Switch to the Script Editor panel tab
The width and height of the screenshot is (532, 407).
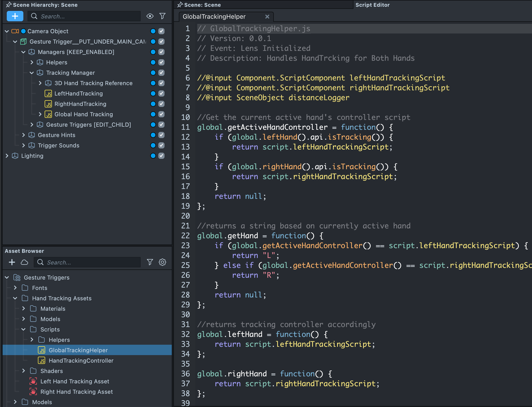(x=372, y=5)
